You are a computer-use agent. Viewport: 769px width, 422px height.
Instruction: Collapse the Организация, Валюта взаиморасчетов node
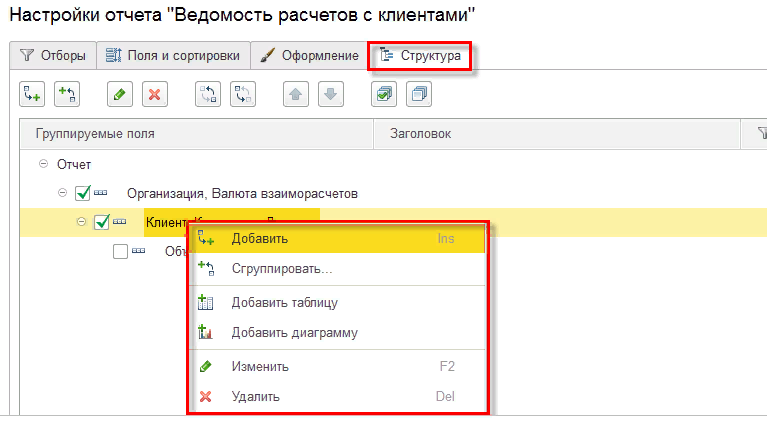pos(63,193)
